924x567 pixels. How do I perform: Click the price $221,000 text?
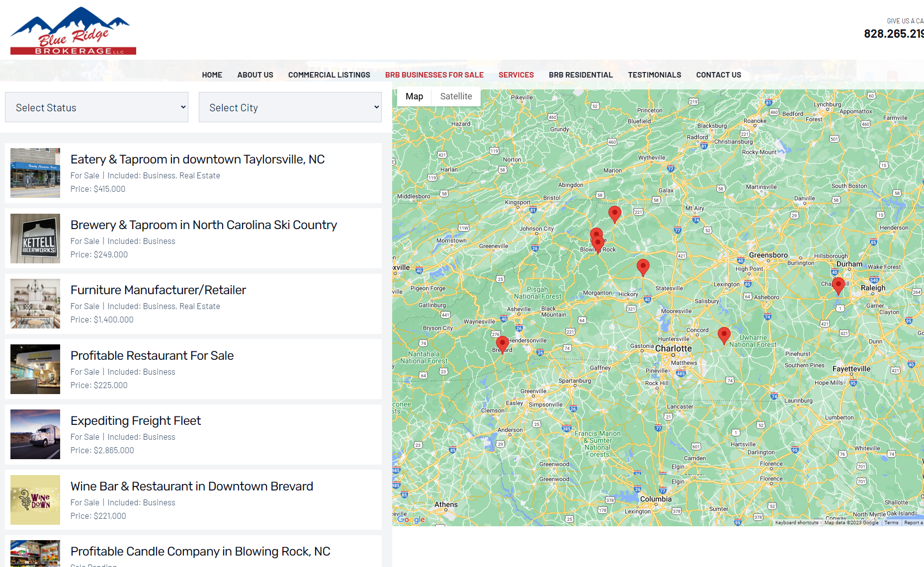click(98, 516)
